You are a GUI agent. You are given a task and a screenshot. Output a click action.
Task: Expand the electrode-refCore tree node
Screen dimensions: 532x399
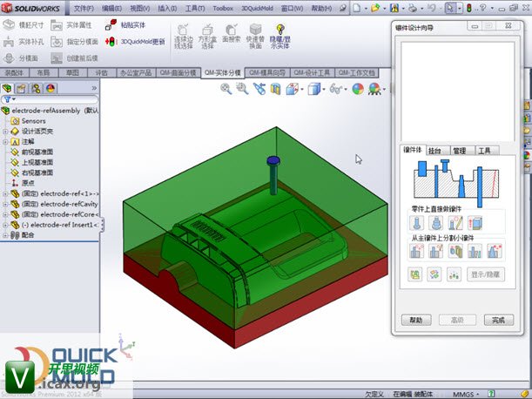5,214
